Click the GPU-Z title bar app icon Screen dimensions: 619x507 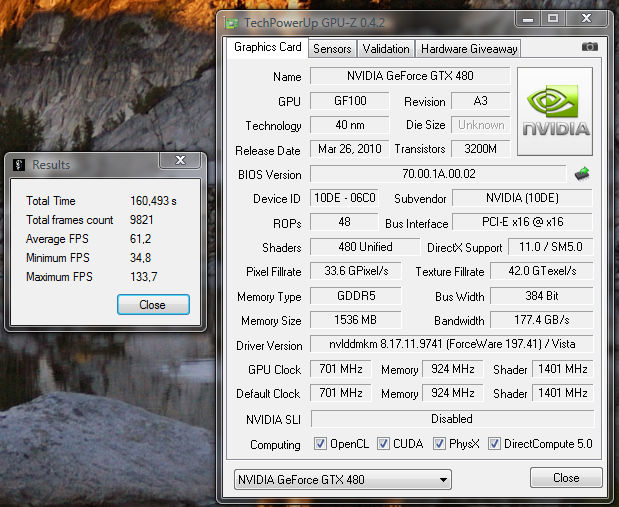click(231, 23)
